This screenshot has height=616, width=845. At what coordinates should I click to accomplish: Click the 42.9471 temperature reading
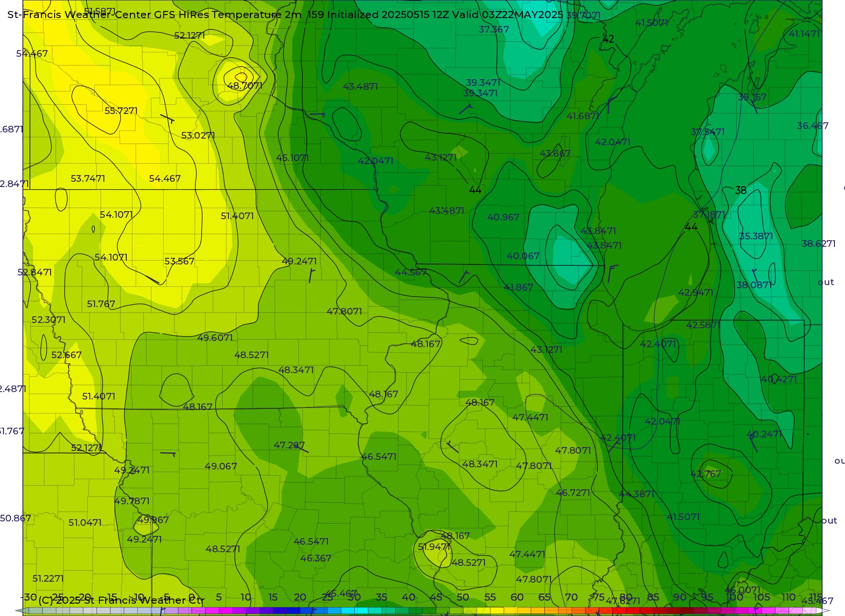point(696,293)
